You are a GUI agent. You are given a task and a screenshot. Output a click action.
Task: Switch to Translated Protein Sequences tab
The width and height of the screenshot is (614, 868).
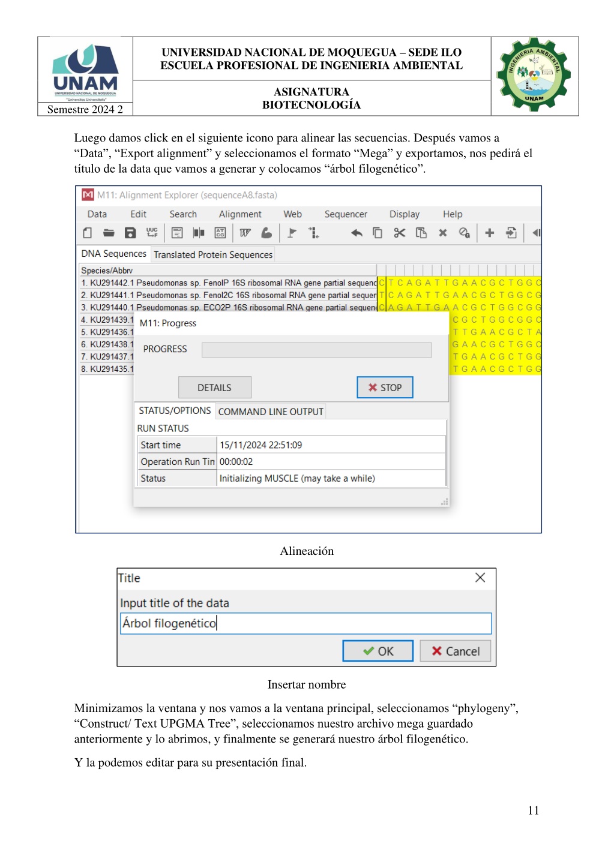click(213, 254)
